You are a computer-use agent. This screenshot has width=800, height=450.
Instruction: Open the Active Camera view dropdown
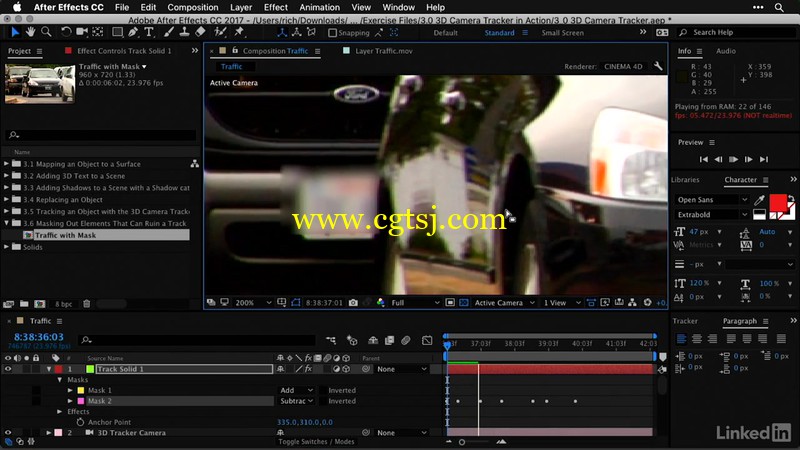[504, 303]
